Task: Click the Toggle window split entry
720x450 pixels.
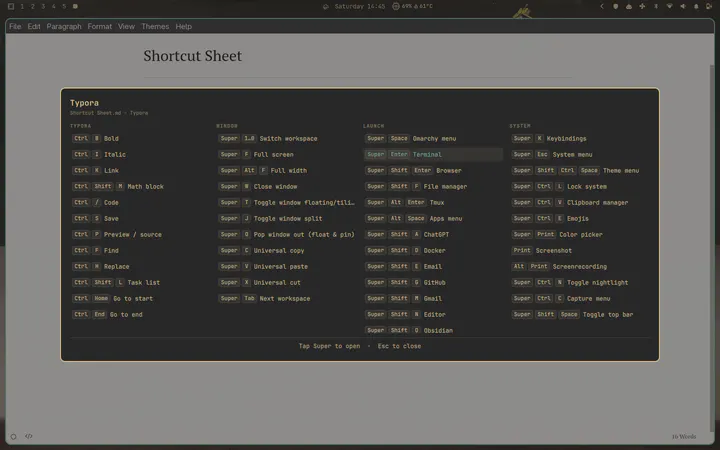Action: tap(270, 219)
